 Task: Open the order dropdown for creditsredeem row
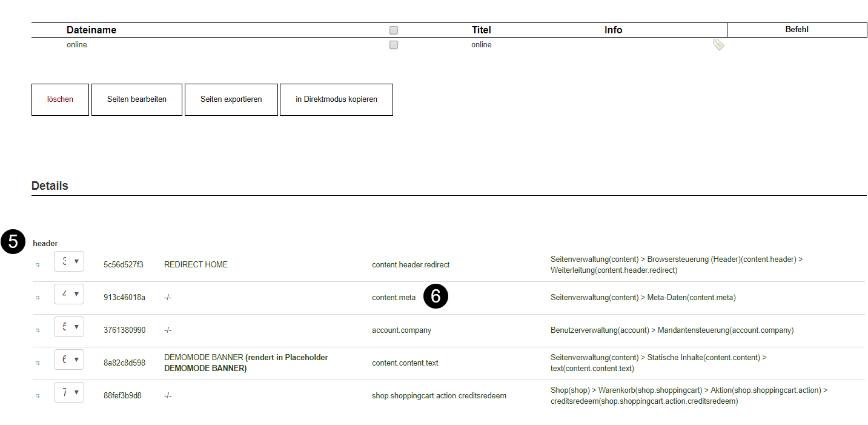tap(69, 392)
